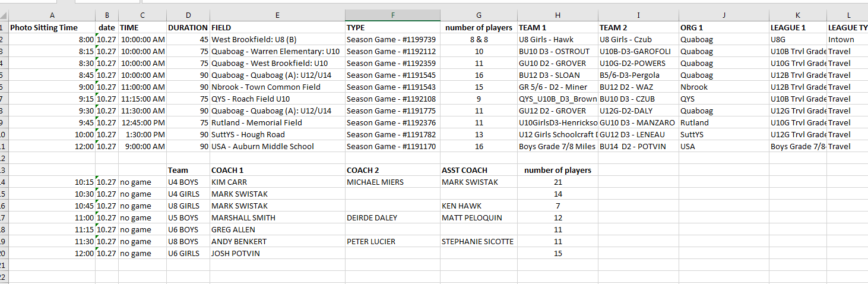Click the ASST COACH header cell

tap(479, 170)
